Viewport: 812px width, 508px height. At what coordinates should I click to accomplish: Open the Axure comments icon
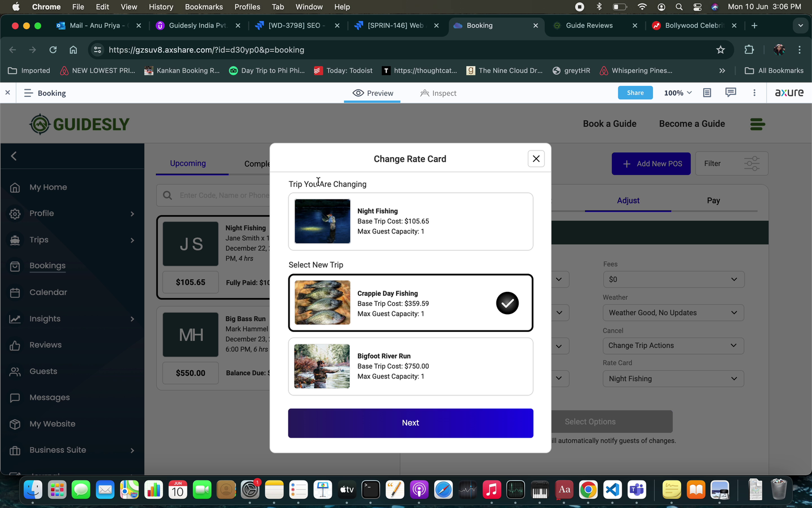(730, 93)
